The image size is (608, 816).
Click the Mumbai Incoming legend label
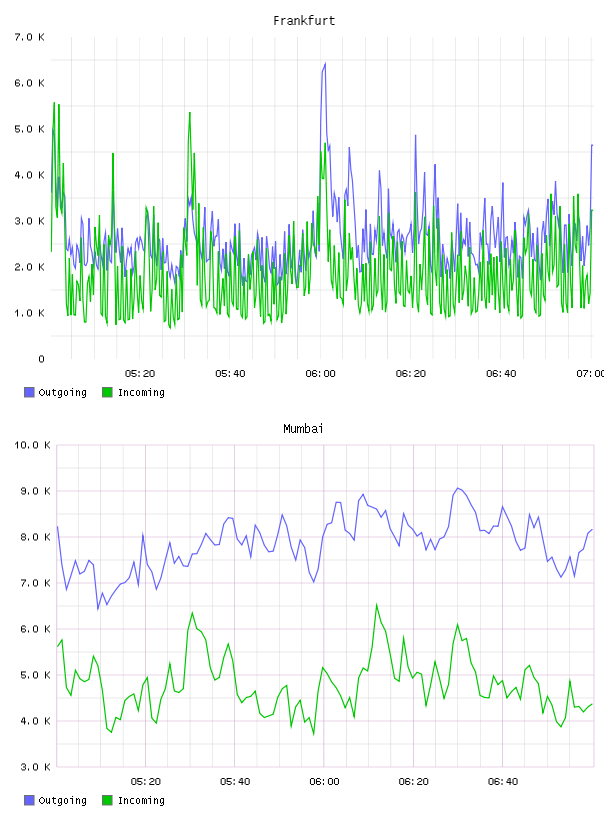(141, 801)
